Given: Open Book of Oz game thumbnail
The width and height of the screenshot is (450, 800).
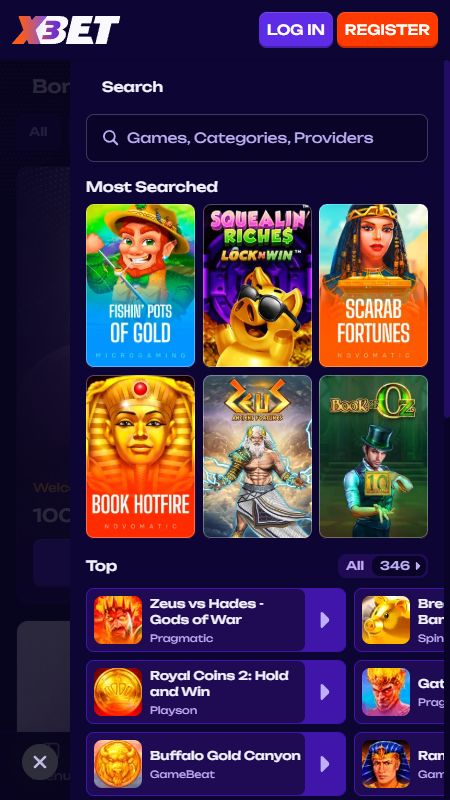Looking at the screenshot, I should click(373, 457).
